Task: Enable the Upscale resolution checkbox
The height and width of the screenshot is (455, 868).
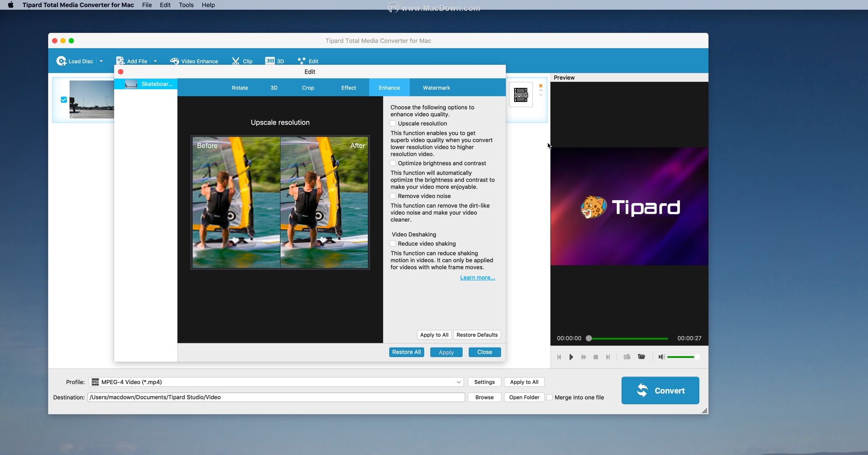Action: coord(393,123)
